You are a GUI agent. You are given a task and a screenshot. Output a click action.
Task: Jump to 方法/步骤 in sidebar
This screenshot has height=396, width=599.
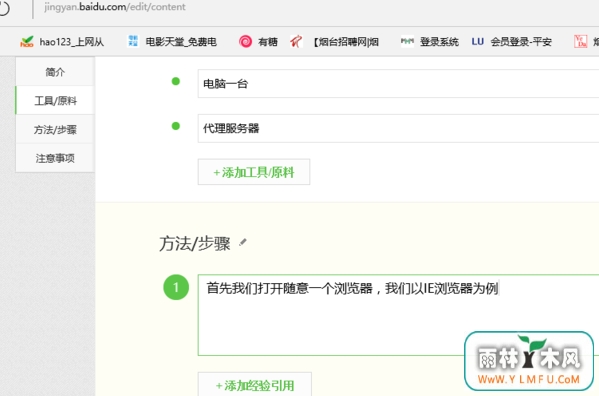(x=55, y=129)
